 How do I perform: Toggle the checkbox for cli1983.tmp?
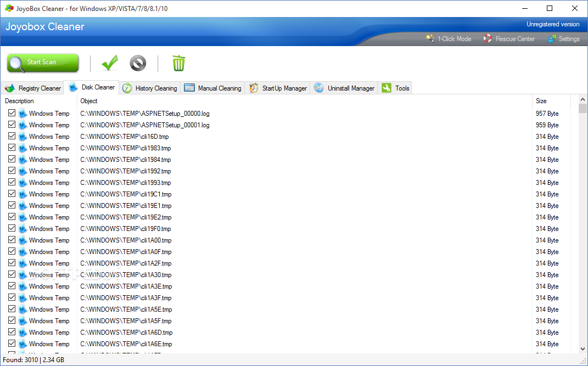pos(12,148)
